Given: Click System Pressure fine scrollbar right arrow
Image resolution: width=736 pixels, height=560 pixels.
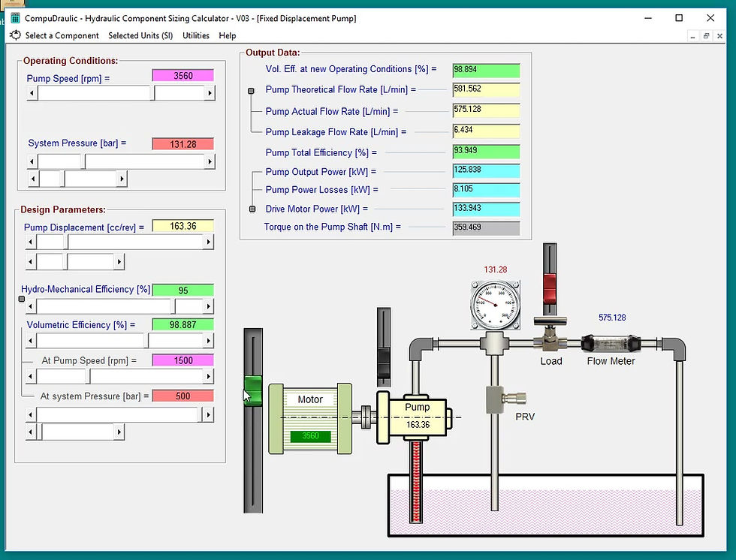Looking at the screenshot, I should 122,179.
